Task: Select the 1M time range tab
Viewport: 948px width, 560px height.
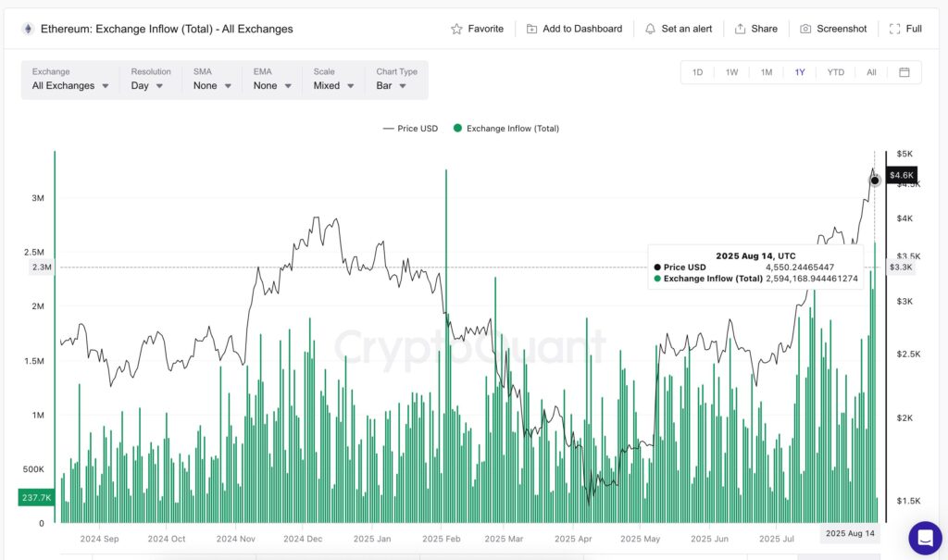Action: coord(766,71)
